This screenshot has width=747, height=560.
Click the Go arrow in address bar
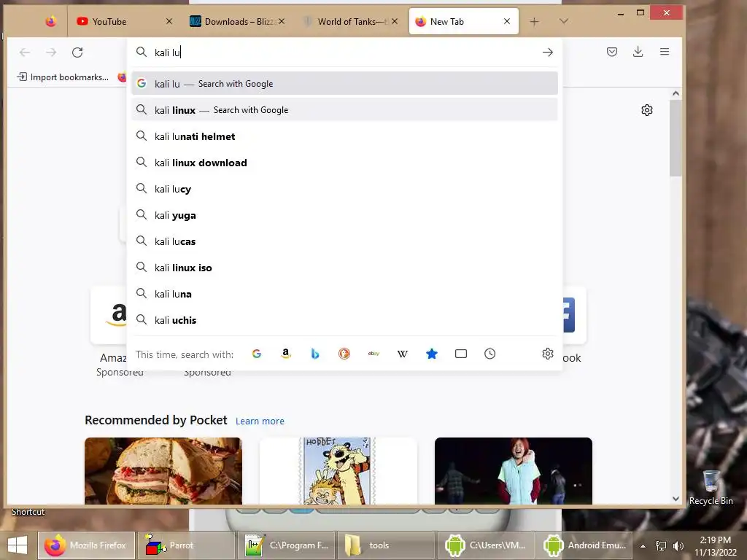point(548,52)
